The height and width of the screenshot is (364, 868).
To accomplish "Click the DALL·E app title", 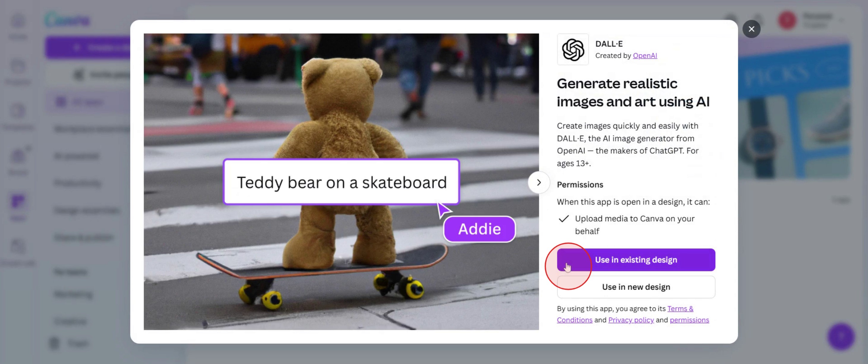I will [609, 44].
